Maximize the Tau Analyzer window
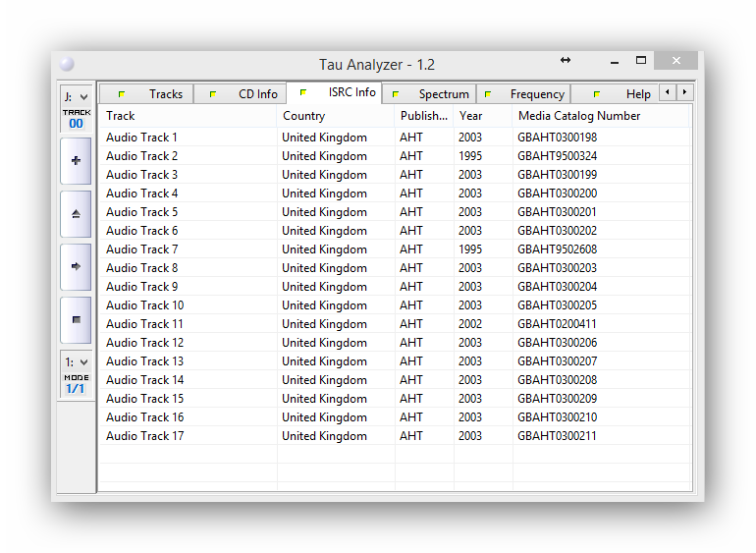The width and height of the screenshot is (756, 553). [x=640, y=61]
